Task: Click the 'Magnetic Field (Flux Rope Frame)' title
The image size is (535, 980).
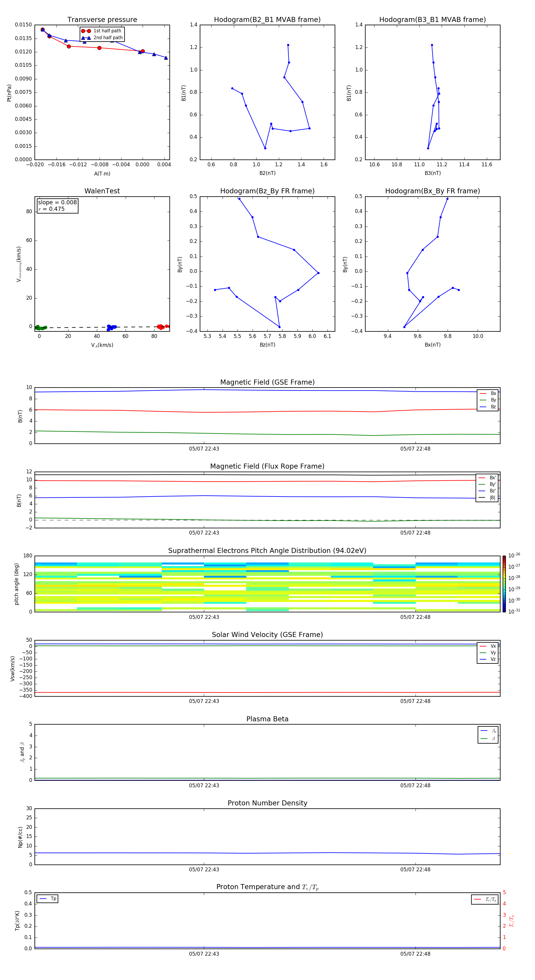Action: 267,467
